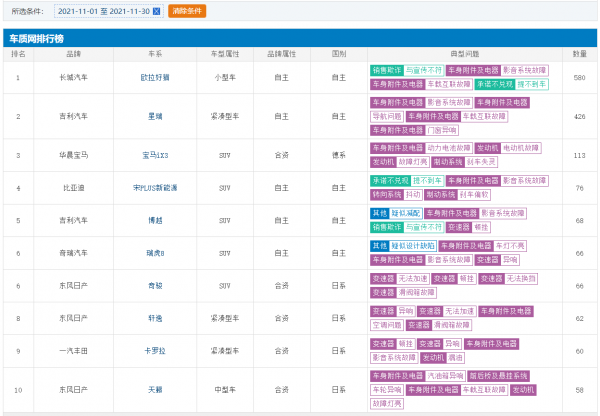
Task: Click the 博越 car series link
Action: (155, 219)
